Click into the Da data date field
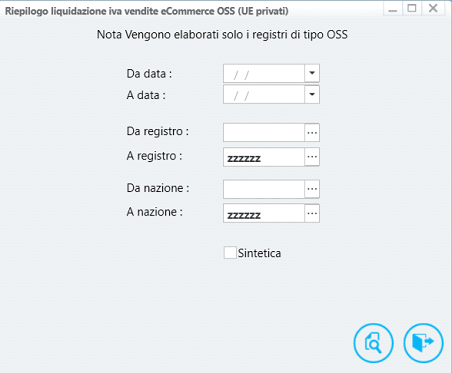The image size is (452, 373). (264, 73)
